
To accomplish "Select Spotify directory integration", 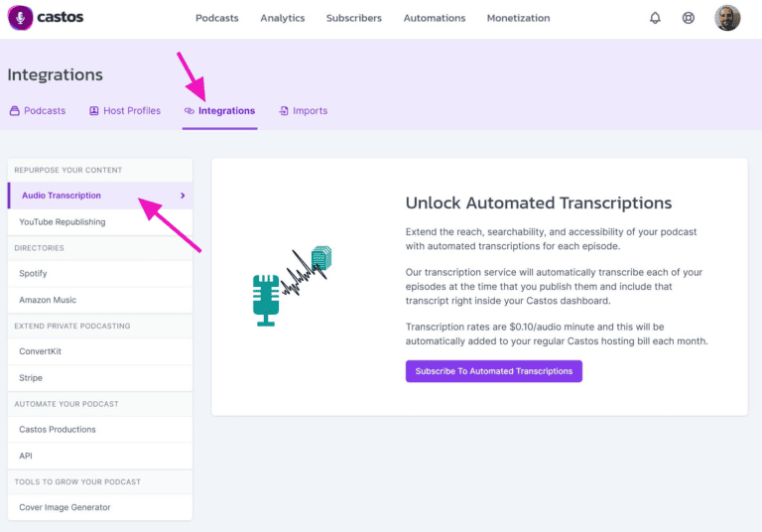I will tap(100, 274).
